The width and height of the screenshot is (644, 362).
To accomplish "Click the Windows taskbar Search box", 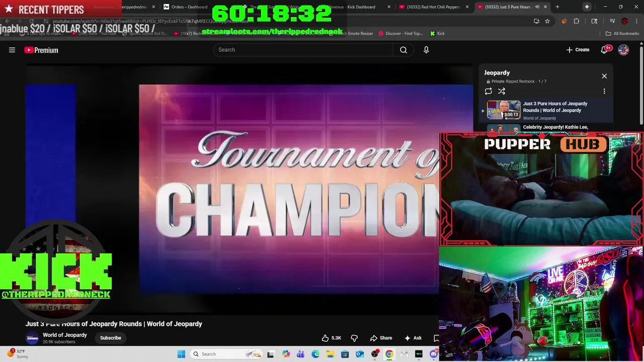I will point(226,354).
